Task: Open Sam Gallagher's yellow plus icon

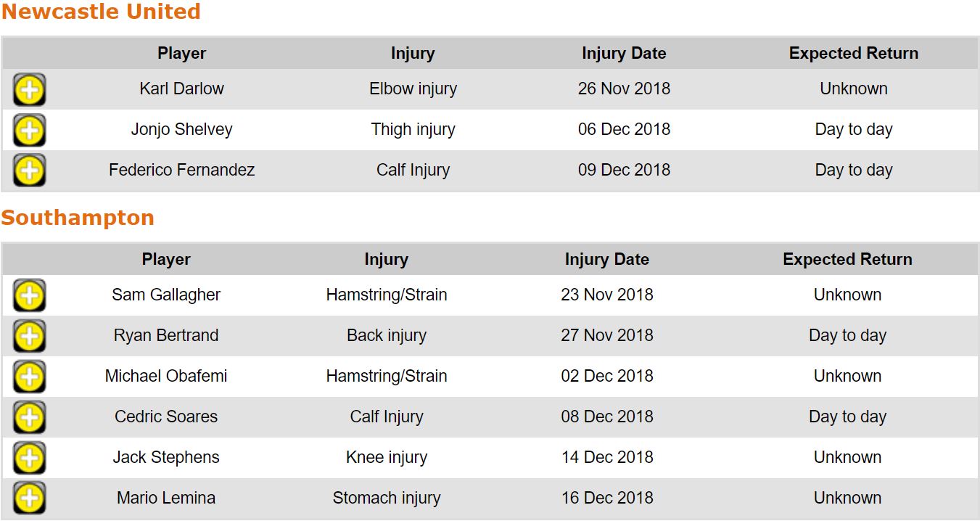Action: [29, 296]
